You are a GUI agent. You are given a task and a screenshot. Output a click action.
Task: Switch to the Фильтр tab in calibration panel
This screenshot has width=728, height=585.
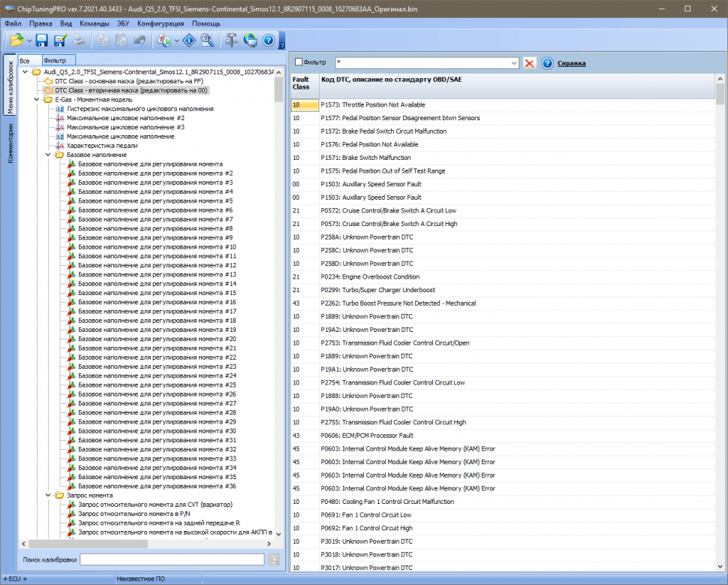[55, 60]
